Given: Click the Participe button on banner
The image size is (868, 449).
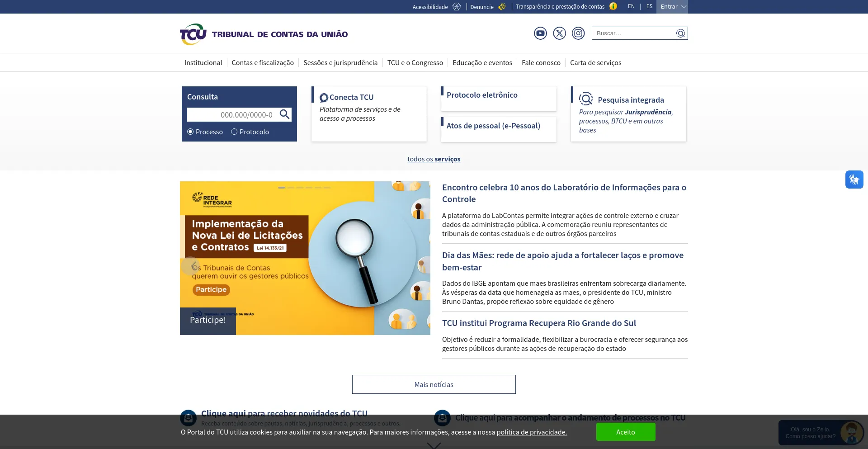Looking at the screenshot, I should [x=211, y=290].
